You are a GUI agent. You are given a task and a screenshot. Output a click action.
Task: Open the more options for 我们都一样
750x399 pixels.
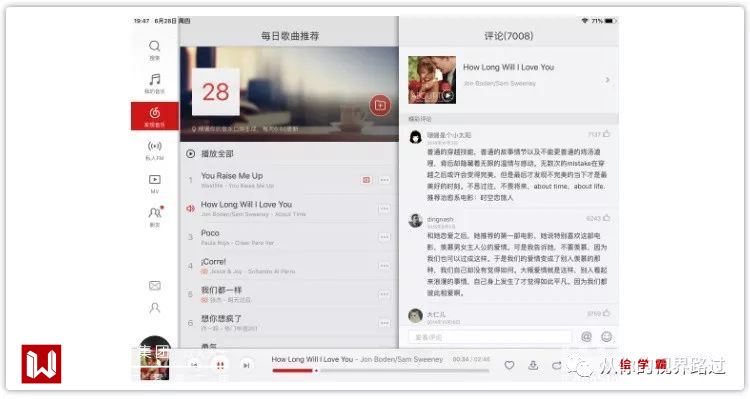click(384, 295)
